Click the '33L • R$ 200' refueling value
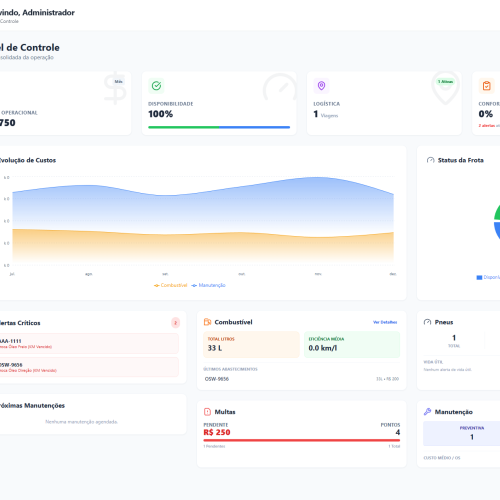 tap(387, 379)
